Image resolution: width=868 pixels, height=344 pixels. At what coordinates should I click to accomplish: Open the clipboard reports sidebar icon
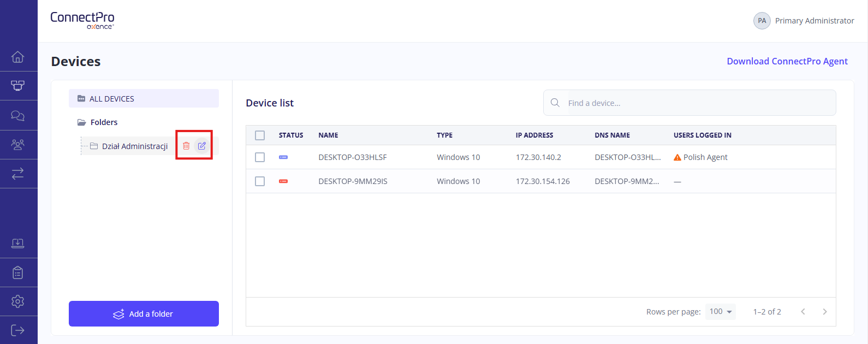tap(18, 272)
